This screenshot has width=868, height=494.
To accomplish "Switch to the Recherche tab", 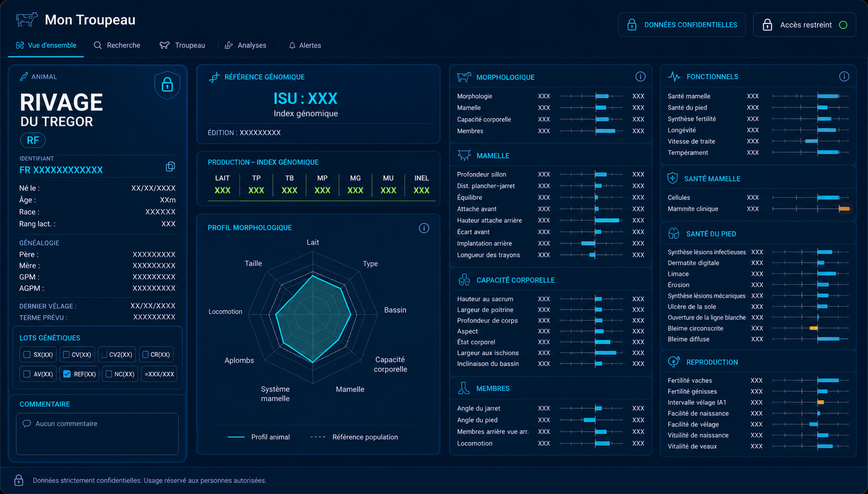I will 117,45.
